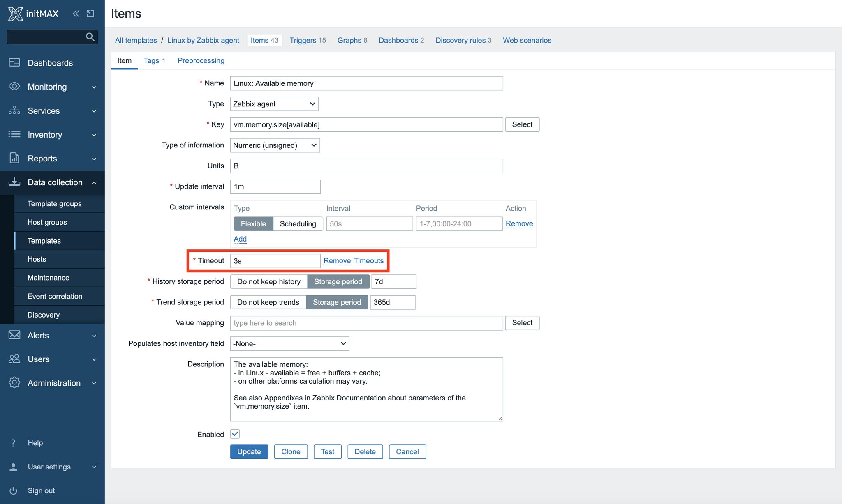Click the Dashboards grid icon
The width and height of the screenshot is (842, 504).
point(14,62)
